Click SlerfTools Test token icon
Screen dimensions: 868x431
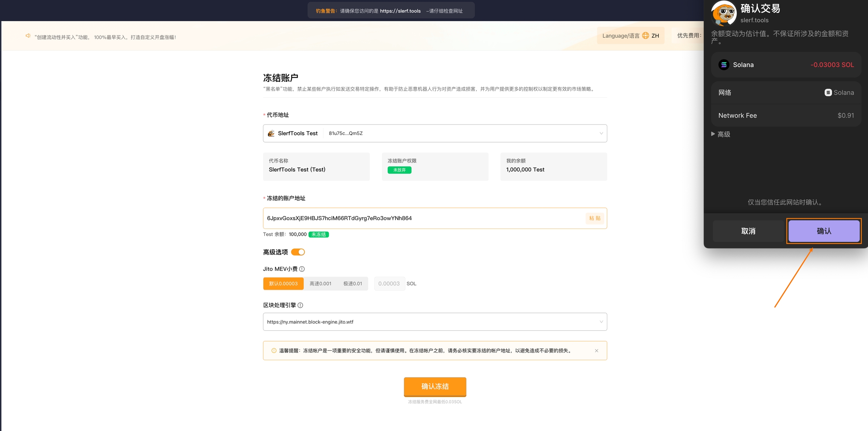(271, 133)
